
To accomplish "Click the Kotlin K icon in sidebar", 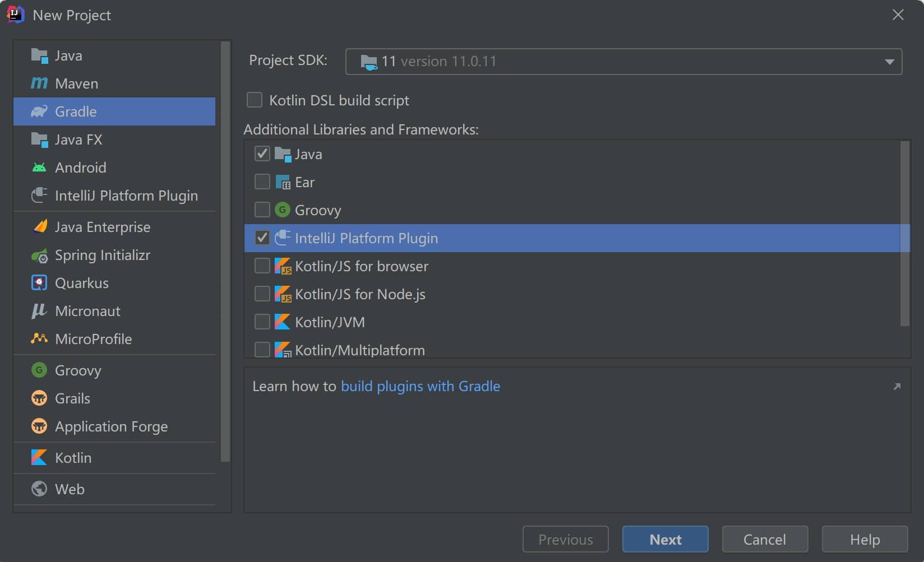I will tap(39, 458).
